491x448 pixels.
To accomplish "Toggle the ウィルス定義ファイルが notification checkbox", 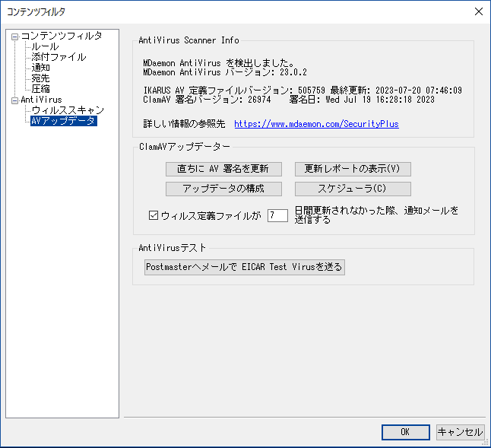I will pos(154,215).
